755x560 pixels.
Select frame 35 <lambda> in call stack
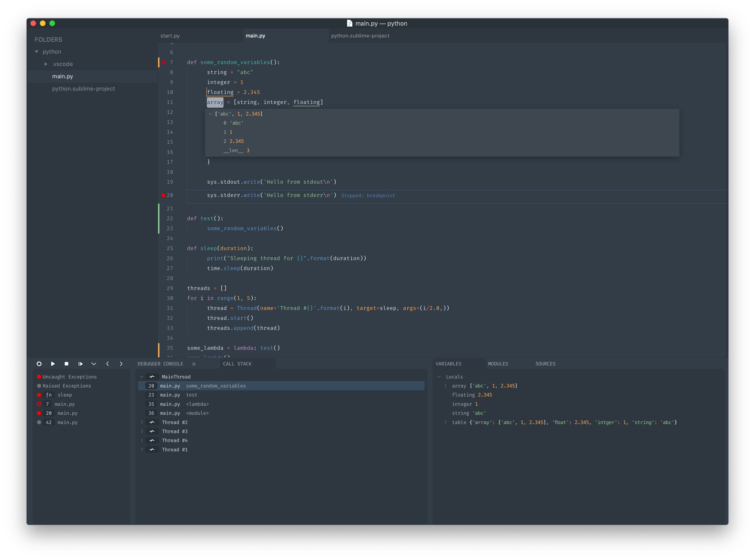281,404
